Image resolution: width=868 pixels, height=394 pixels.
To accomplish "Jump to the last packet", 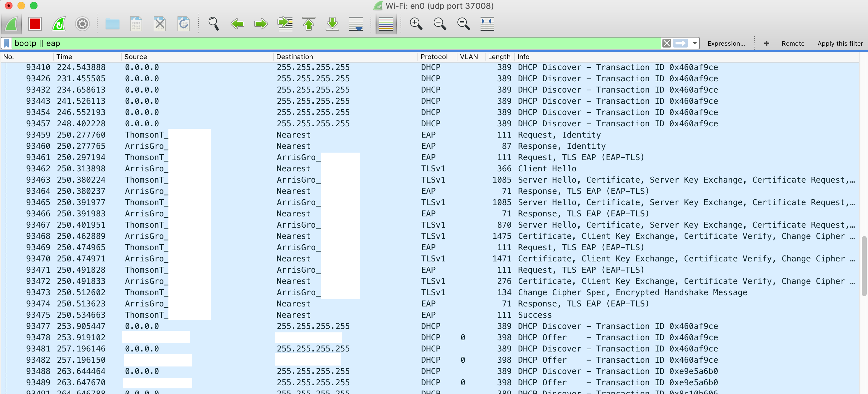I will point(332,24).
